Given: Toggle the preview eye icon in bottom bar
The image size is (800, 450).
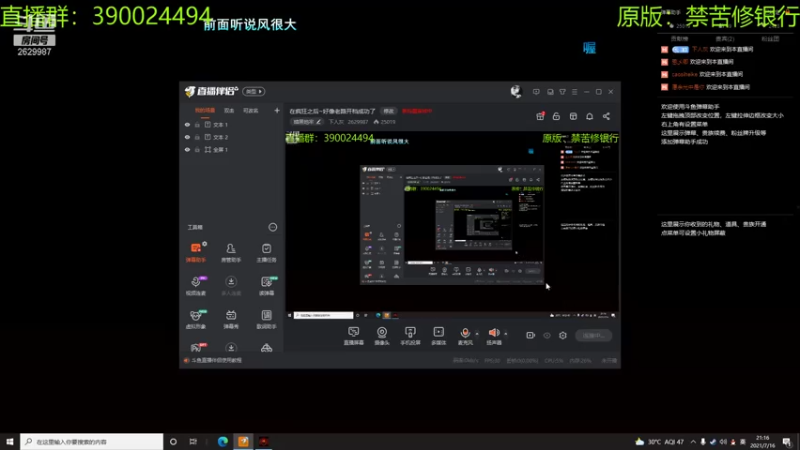Looking at the screenshot, I should point(547,335).
